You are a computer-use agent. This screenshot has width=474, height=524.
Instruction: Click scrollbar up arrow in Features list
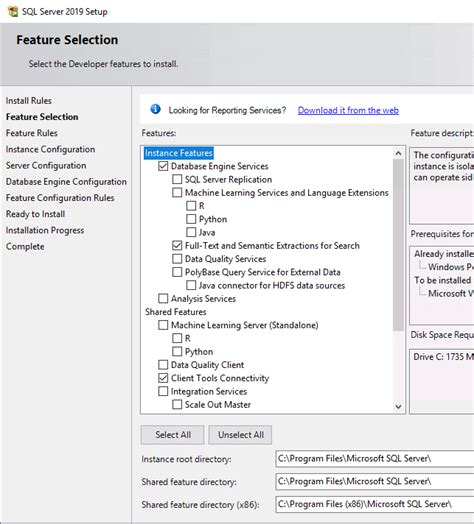(x=398, y=153)
